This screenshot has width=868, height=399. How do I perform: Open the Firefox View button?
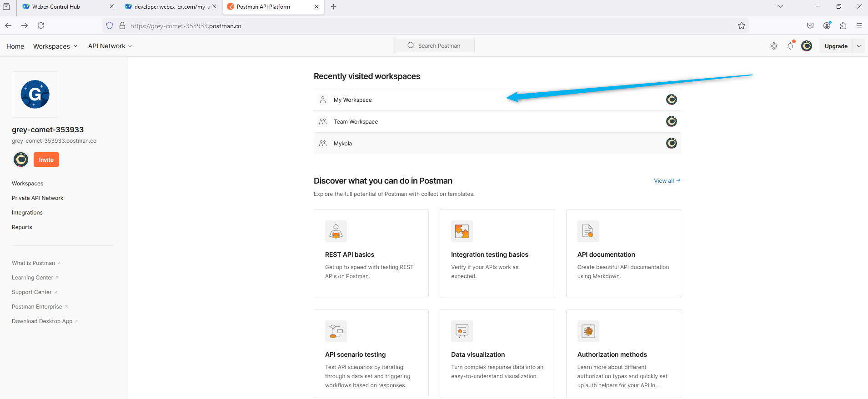(x=6, y=6)
